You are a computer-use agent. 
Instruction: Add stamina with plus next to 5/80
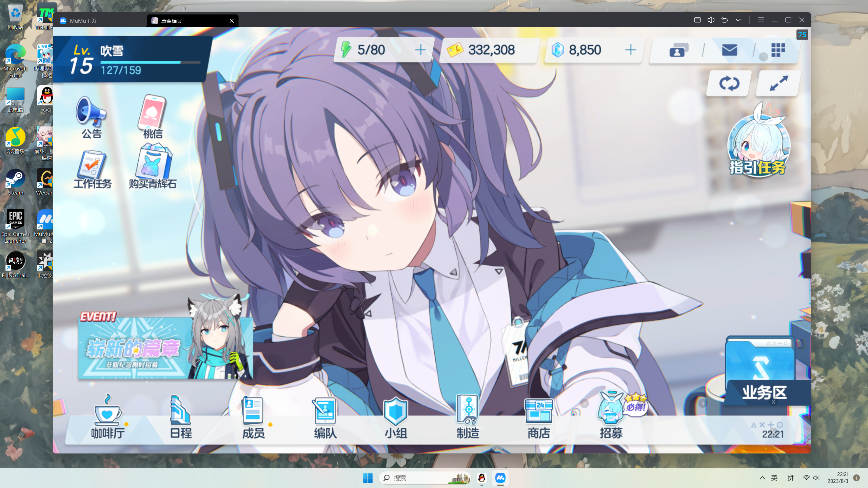(420, 50)
